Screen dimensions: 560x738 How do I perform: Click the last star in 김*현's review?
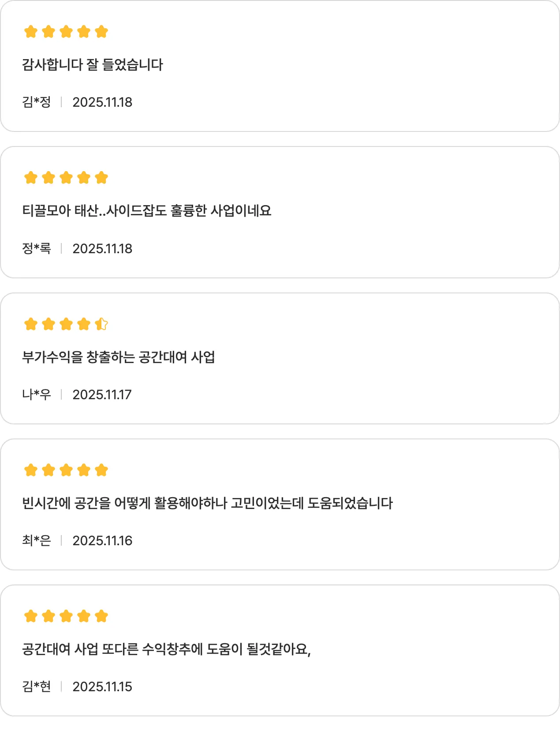click(x=101, y=616)
